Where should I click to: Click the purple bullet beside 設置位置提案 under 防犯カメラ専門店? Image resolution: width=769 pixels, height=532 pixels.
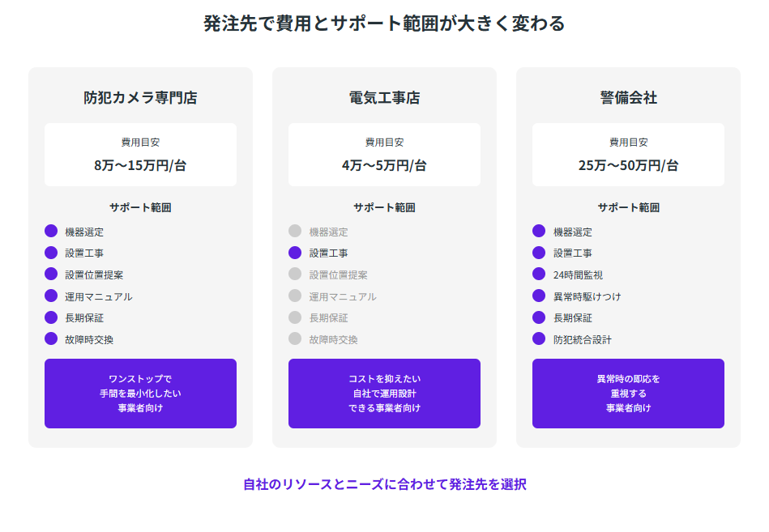pyautogui.click(x=51, y=275)
